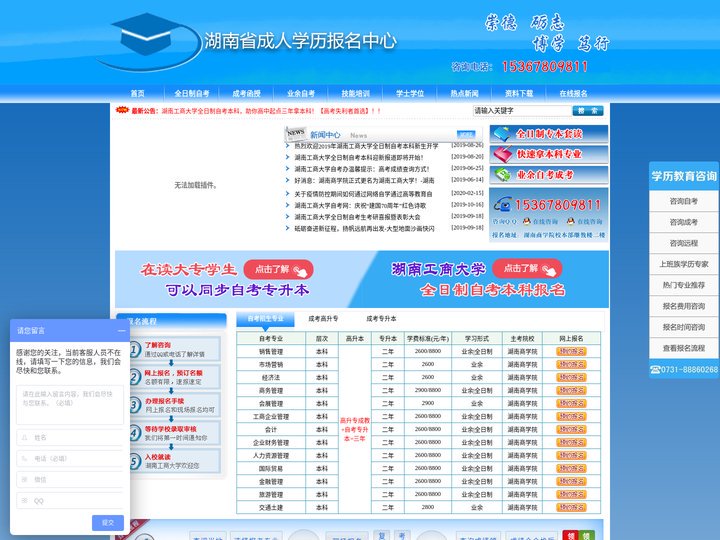
Task: Open 全日制自考 navigation item
Action: point(191,94)
